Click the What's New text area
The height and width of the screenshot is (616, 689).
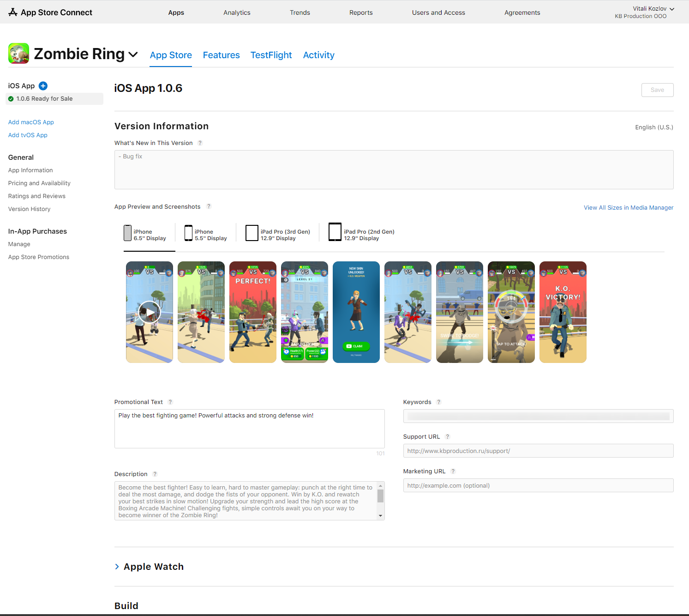pyautogui.click(x=394, y=169)
